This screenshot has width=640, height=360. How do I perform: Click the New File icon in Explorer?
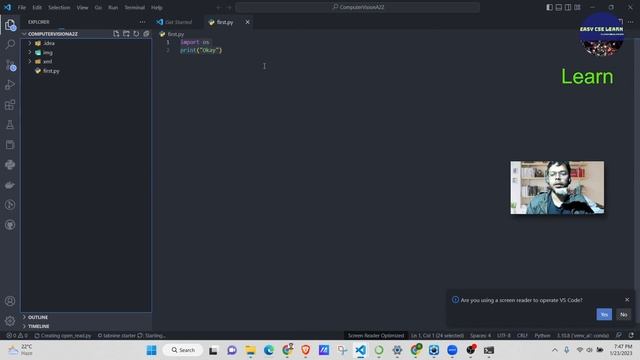tap(116, 34)
